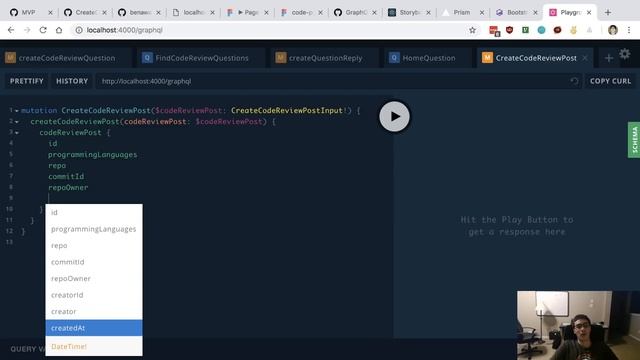Close the CreateCodeReviewPost tab
Screen dimensions: 640x360
pyautogui.click(x=585, y=58)
